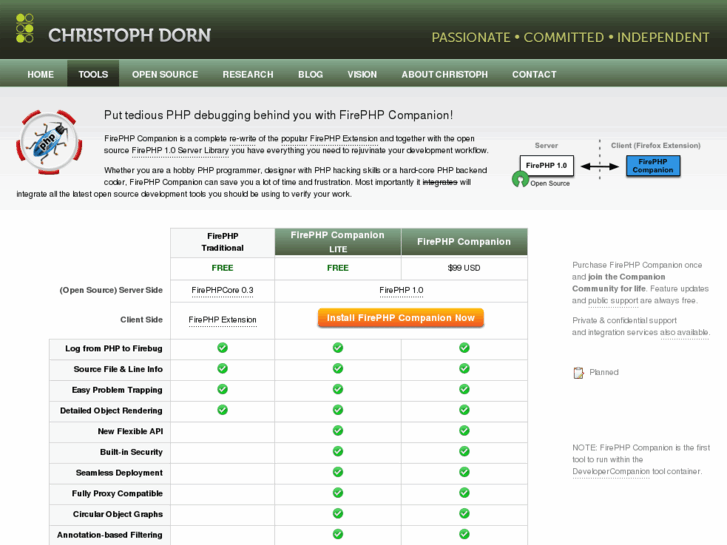Open the Research navigation item

coord(248,74)
